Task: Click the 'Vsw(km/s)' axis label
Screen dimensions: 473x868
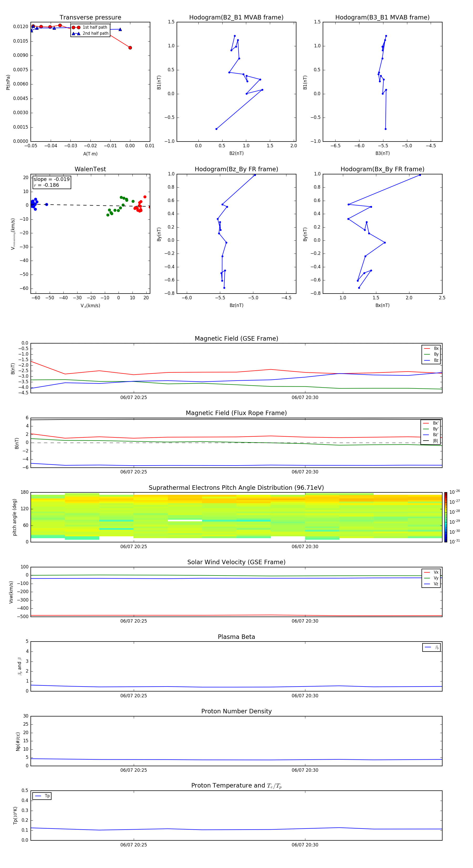Action: [11, 592]
